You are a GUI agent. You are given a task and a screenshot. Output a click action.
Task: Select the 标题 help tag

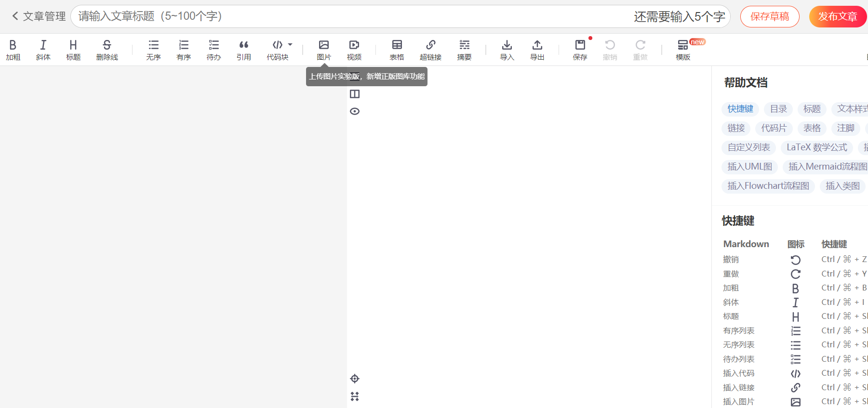[x=812, y=109]
